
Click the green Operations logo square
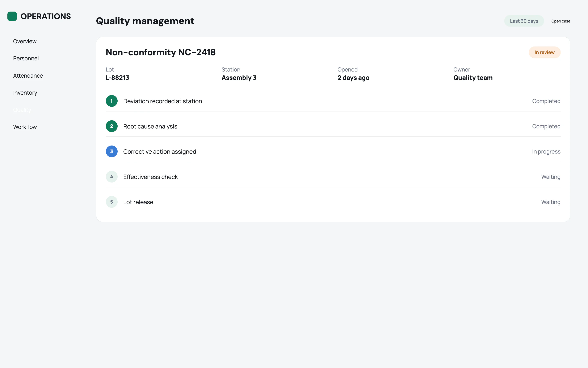(12, 16)
